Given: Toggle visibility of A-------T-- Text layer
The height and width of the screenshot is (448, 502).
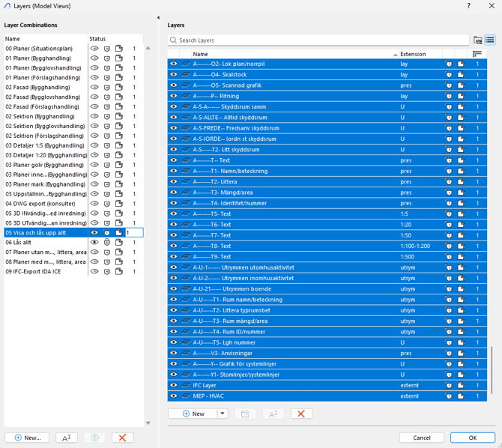Looking at the screenshot, I should 174,160.
